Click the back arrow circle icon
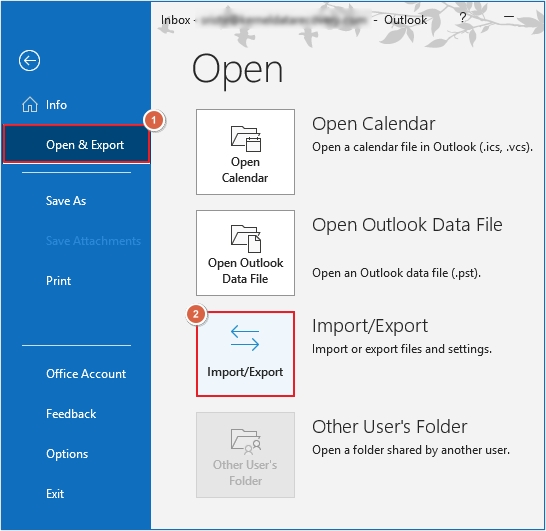546x531 pixels. tap(29, 61)
